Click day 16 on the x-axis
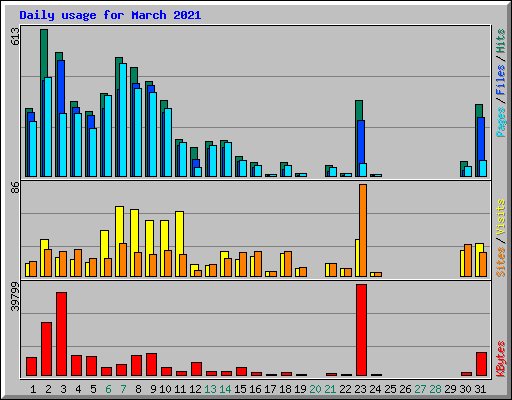The height and width of the screenshot is (400, 512). pos(255,389)
